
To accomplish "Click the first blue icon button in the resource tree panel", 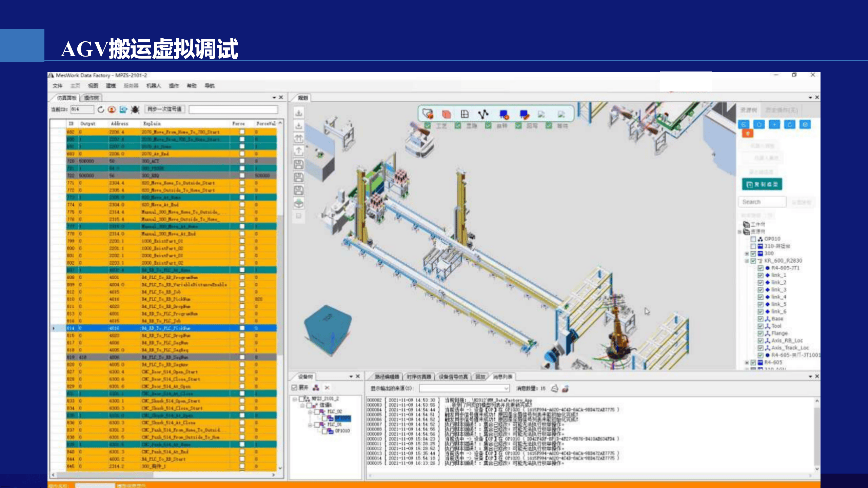I will click(744, 124).
